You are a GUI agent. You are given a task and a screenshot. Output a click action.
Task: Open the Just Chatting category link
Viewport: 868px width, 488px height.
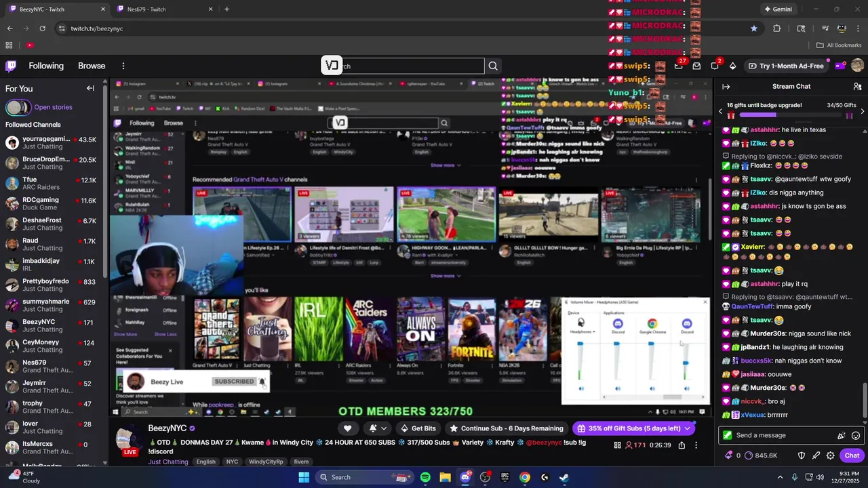[168, 462]
